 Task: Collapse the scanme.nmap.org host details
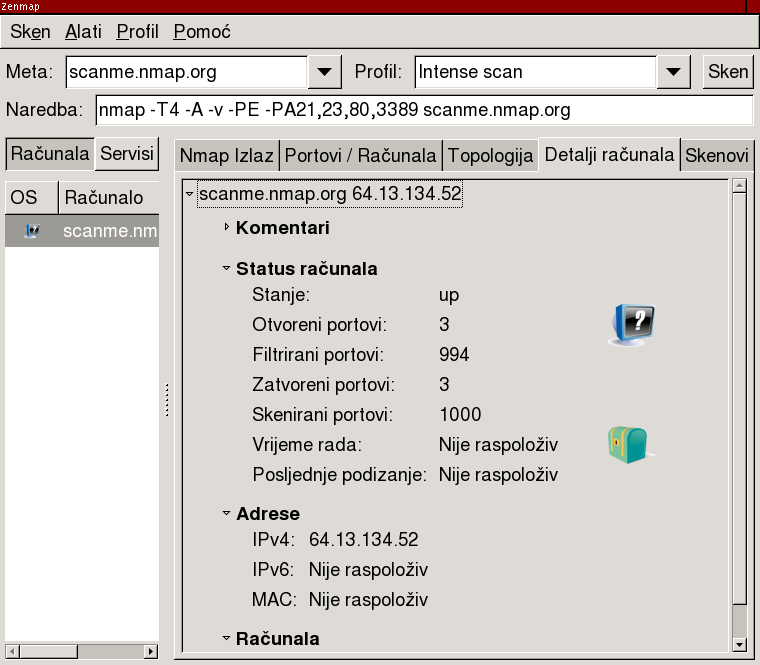[190, 194]
